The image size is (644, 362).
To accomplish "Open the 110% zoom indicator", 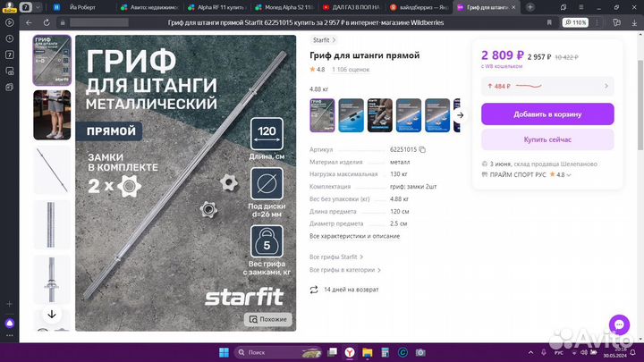I will (575, 22).
